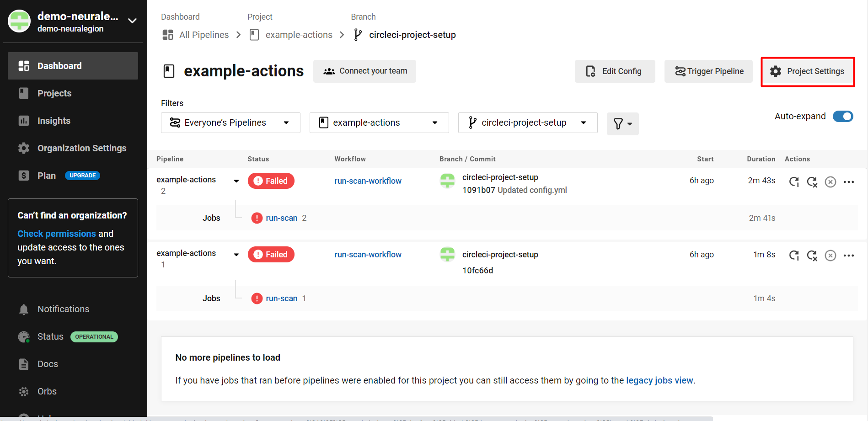
Task: Open commit 1091b07 Updated config.yml
Action: click(514, 190)
